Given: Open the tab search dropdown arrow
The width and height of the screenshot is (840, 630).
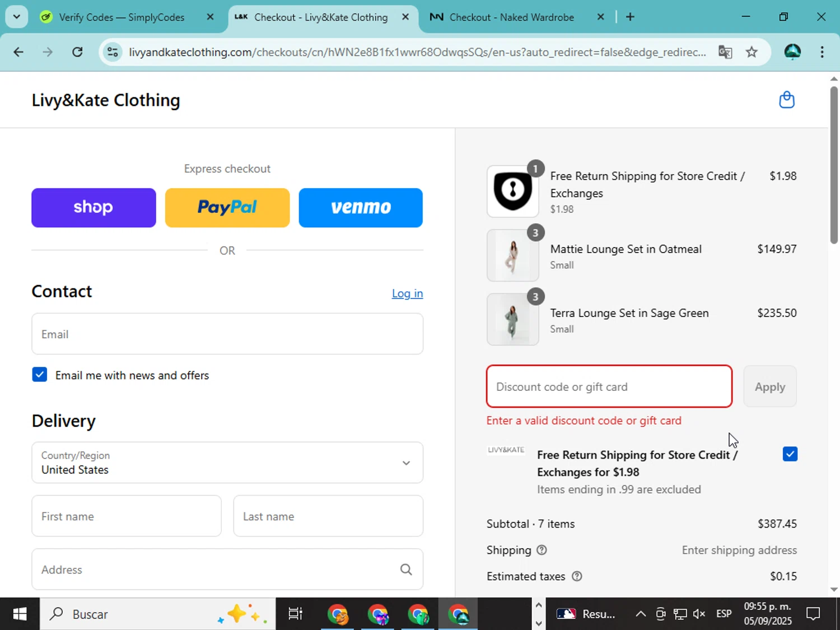Looking at the screenshot, I should point(16,17).
